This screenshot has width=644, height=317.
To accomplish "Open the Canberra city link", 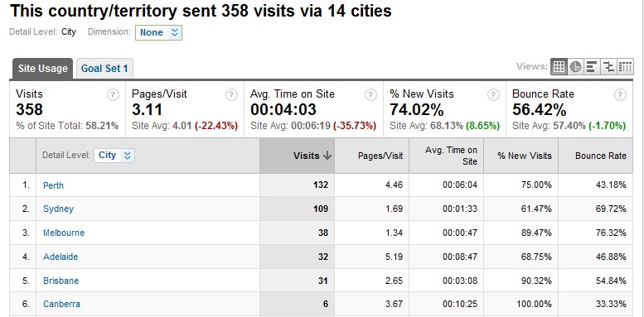I will (x=61, y=304).
